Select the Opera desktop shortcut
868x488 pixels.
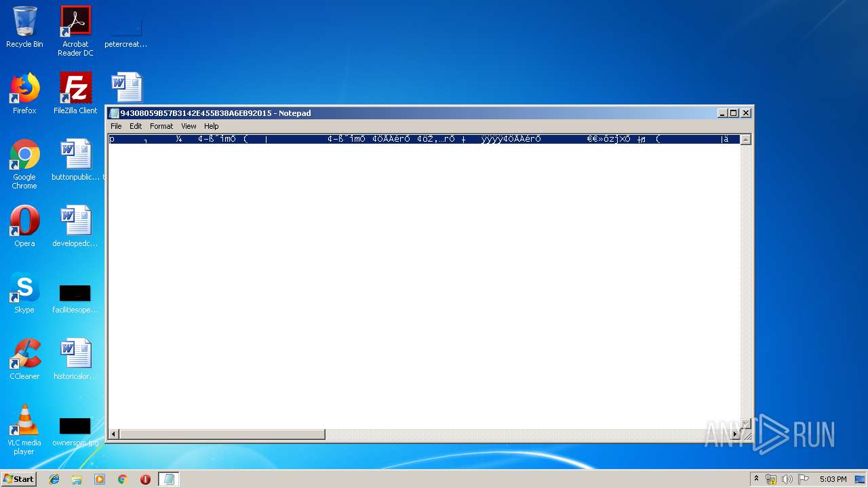(x=24, y=226)
